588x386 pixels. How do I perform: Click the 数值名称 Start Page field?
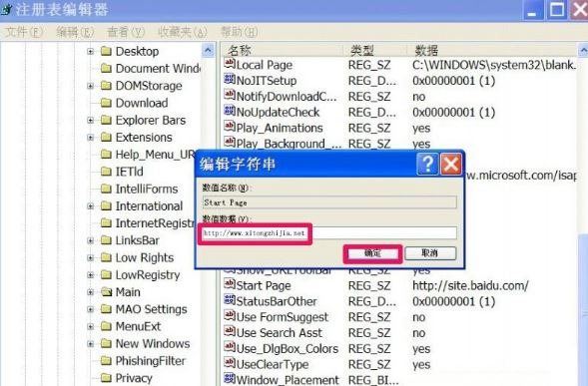329,202
